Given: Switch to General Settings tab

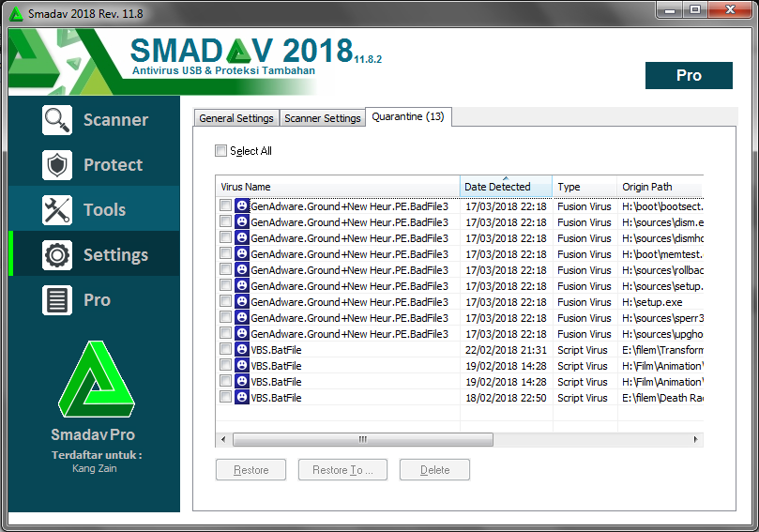Looking at the screenshot, I should pos(236,118).
